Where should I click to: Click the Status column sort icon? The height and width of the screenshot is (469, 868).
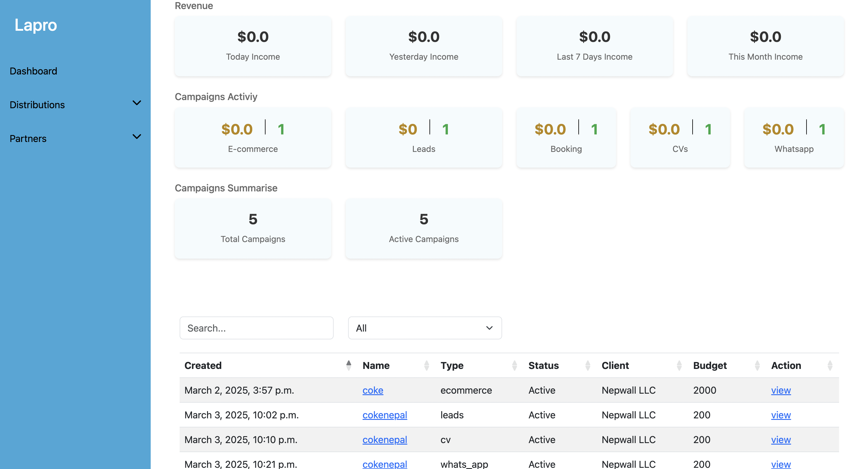[x=588, y=366]
